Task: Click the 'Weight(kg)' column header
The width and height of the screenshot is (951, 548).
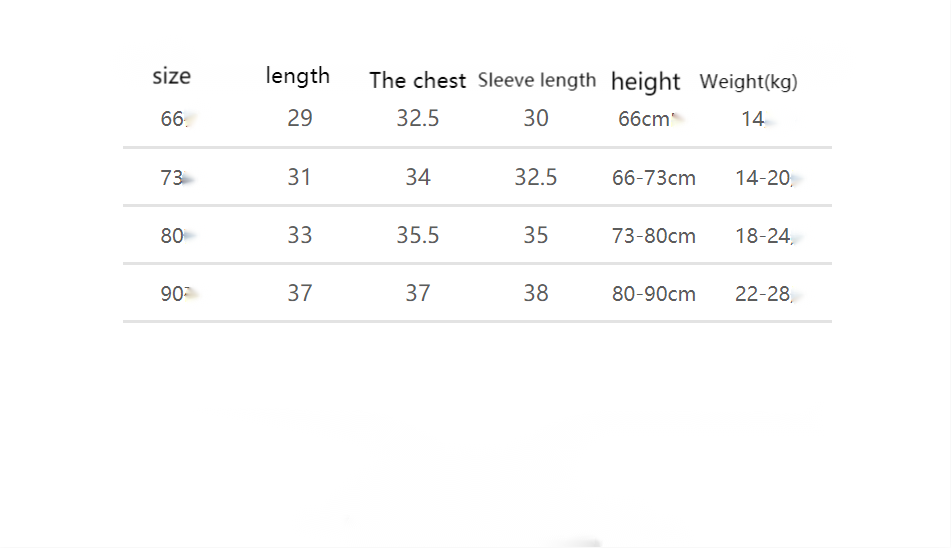Action: pyautogui.click(x=748, y=82)
